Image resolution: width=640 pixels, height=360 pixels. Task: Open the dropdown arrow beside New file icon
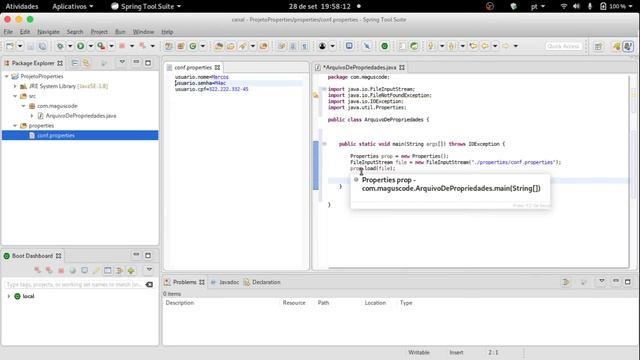(x=20, y=46)
